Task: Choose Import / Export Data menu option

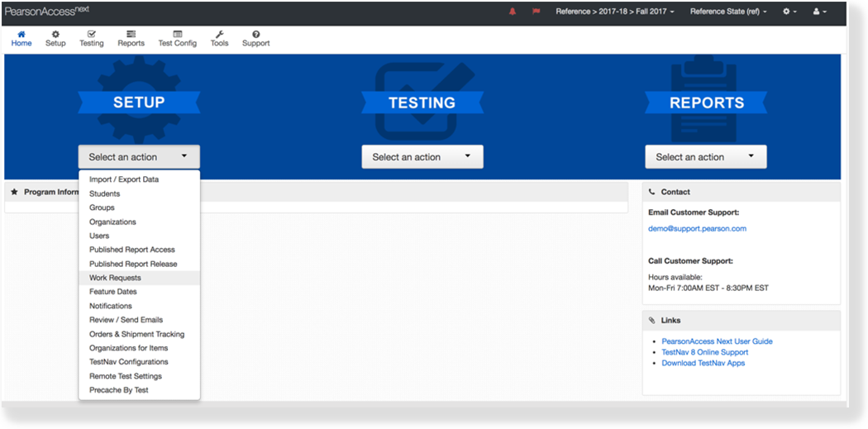Action: 124,179
